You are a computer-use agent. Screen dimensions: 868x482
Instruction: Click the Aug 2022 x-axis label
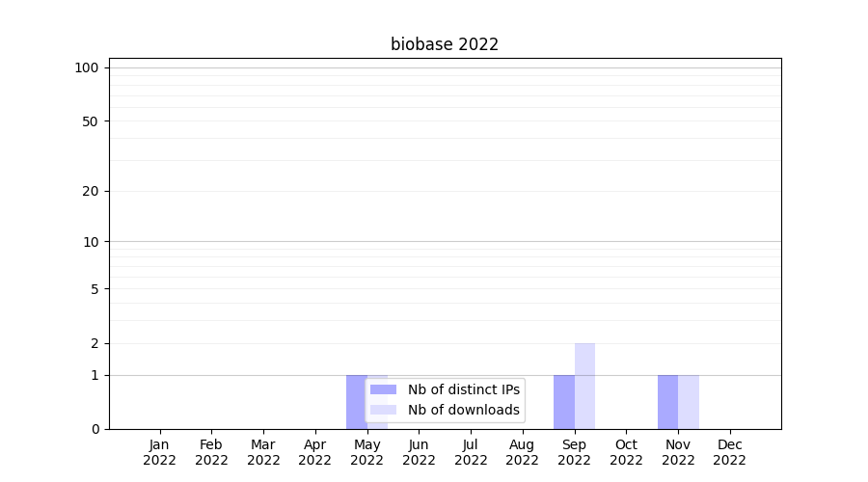pyautogui.click(x=522, y=452)
